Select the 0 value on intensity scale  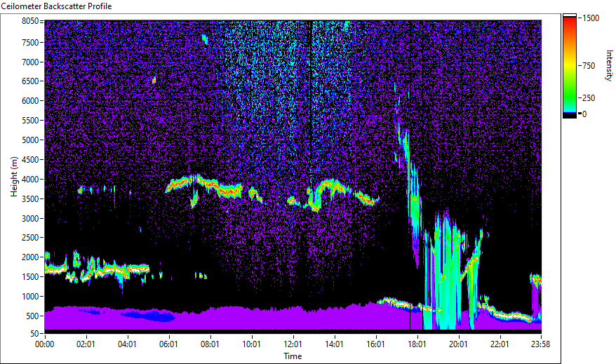[584, 114]
